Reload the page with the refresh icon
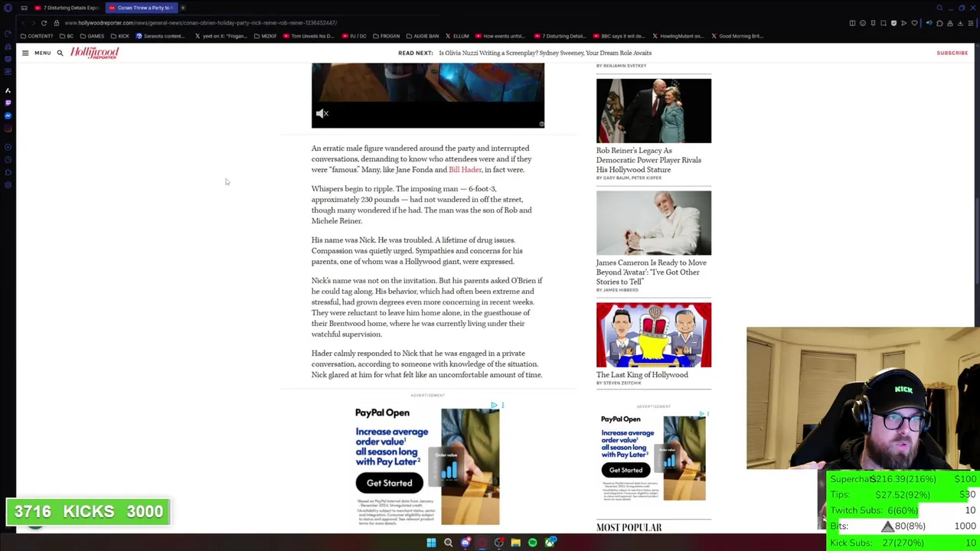 [44, 23]
